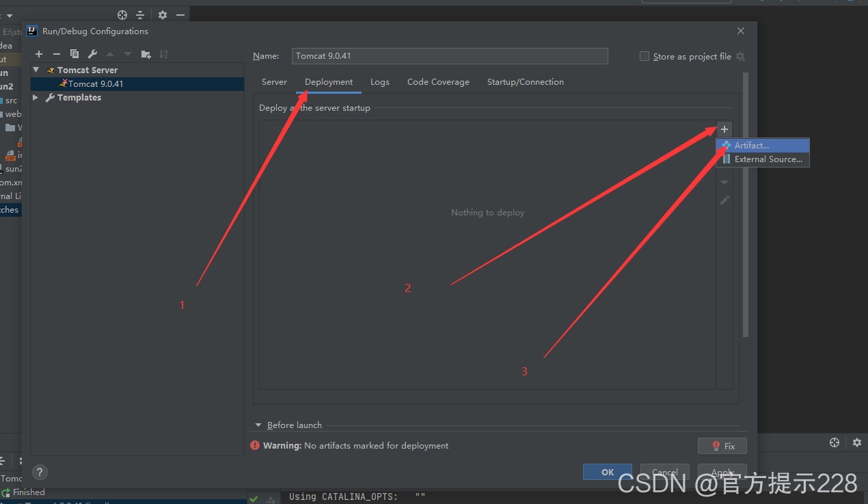Collapse the Tomcat Server tree node

point(36,70)
